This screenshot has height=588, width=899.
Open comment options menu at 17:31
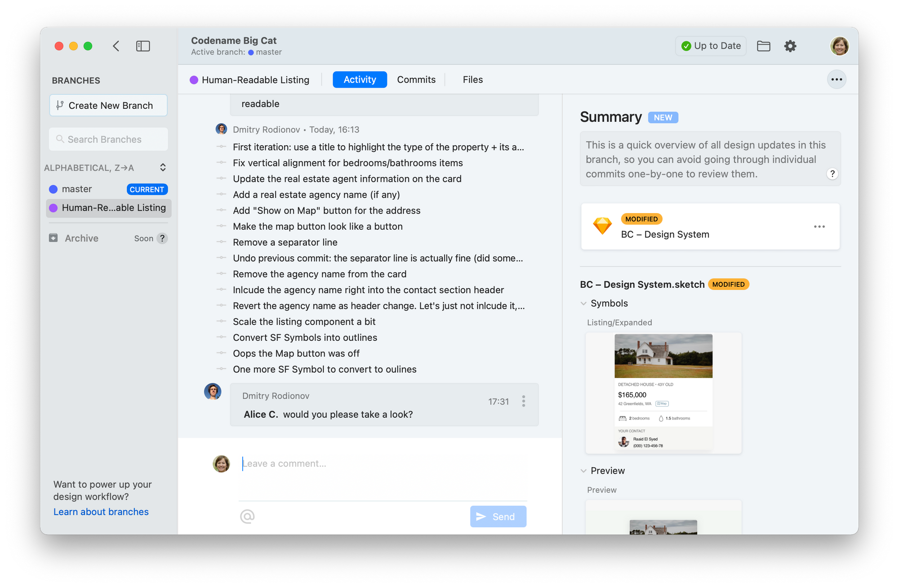point(523,401)
